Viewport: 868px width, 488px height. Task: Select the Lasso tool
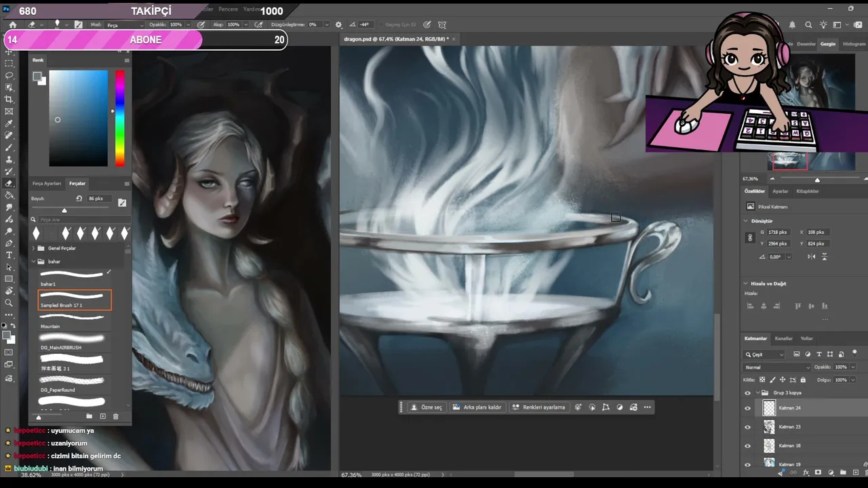9,75
